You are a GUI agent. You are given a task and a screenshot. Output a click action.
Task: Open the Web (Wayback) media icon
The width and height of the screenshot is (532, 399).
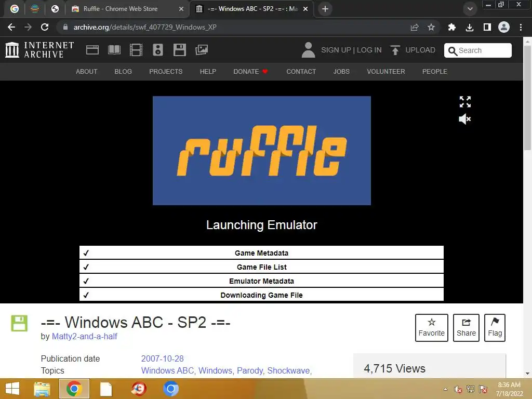click(x=92, y=50)
